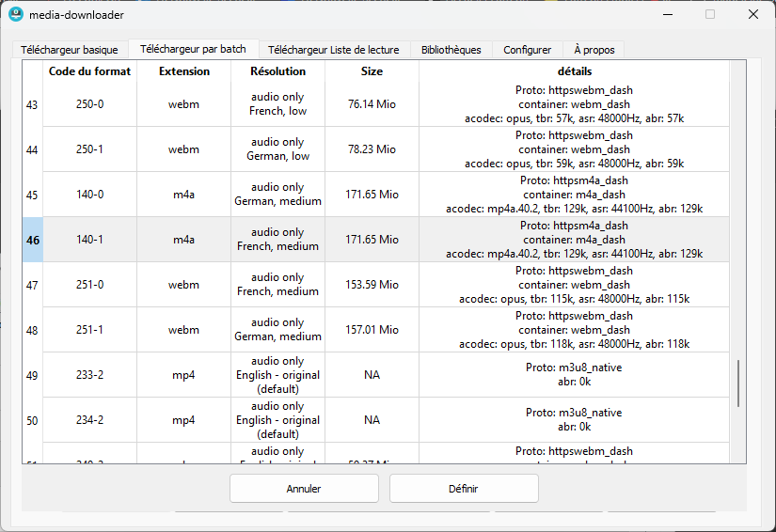Select the 251-0 webm French format
The height and width of the screenshot is (532, 776).
[x=89, y=285]
